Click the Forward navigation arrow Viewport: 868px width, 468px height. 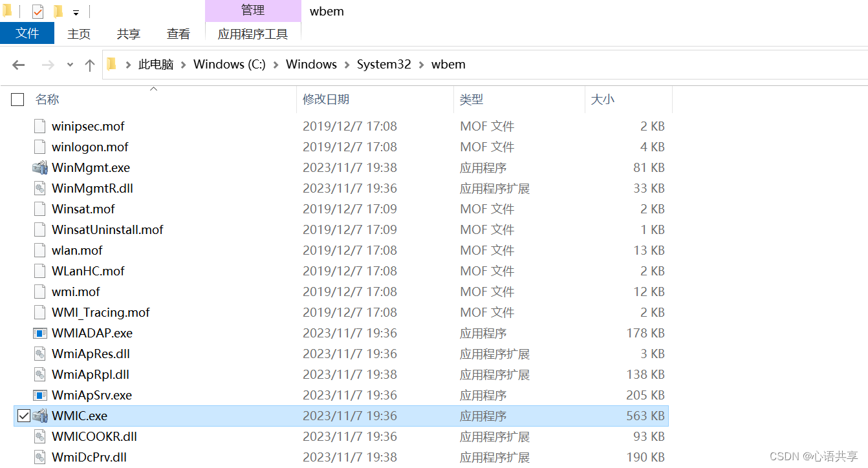coord(47,64)
